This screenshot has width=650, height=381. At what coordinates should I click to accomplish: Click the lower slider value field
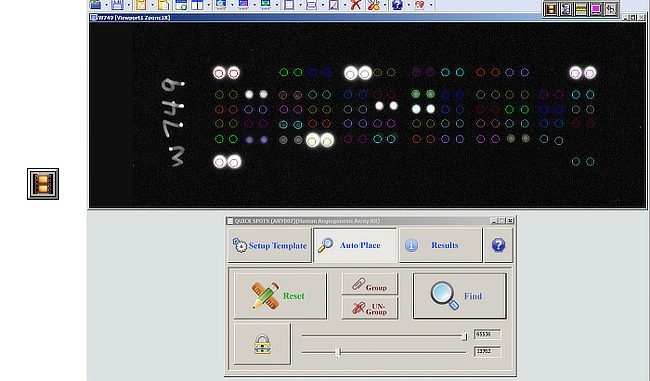[487, 352]
